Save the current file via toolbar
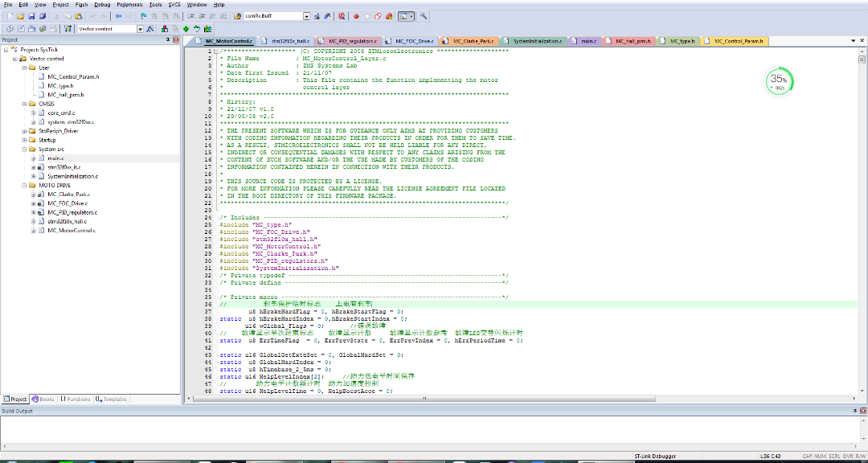 click(31, 16)
